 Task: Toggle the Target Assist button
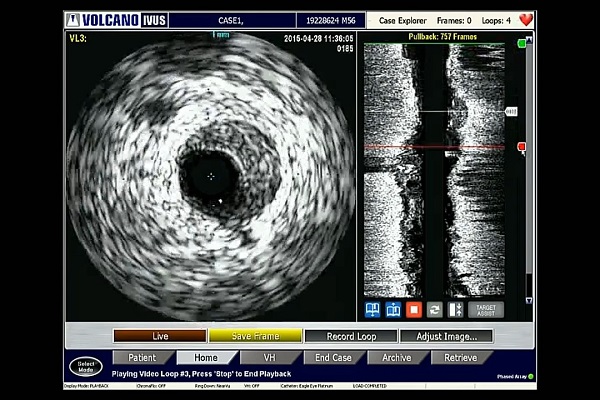486,310
